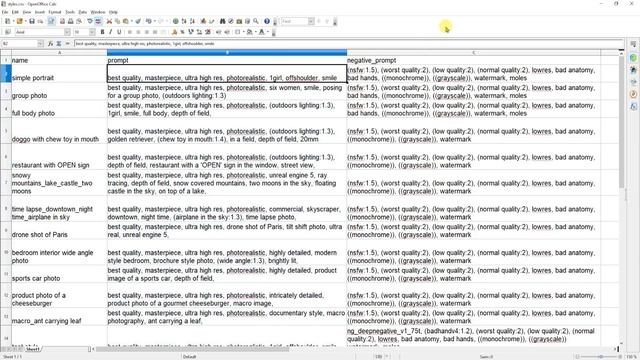Apply currency number format icon
Image resolution: width=640 pixels, height=360 pixels.
click(x=174, y=32)
